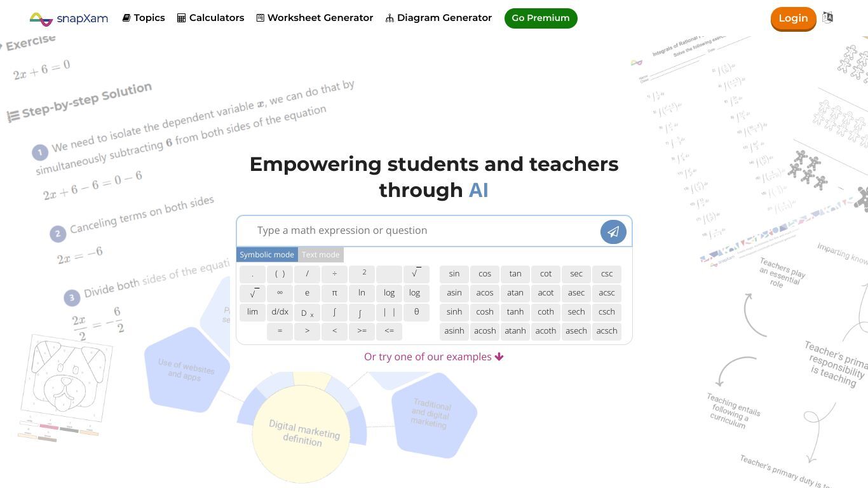Screen dimensions: 868x488
Task: Switch to Text mode
Action: [320, 255]
